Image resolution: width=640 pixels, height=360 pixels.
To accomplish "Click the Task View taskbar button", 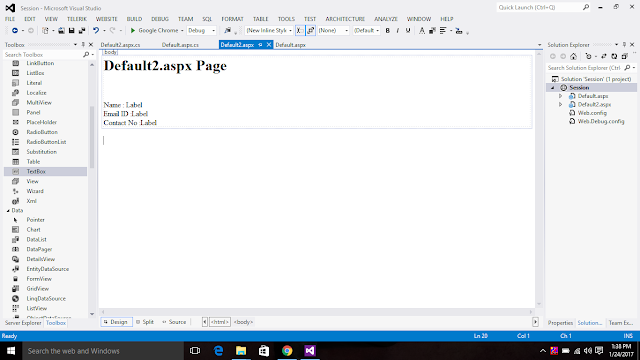I will click(x=195, y=351).
